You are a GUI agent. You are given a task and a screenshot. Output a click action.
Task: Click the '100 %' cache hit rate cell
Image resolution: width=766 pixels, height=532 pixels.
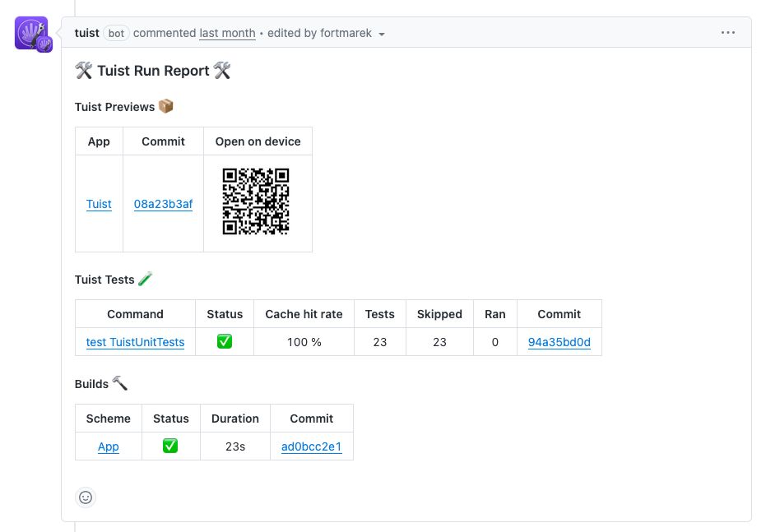click(304, 342)
